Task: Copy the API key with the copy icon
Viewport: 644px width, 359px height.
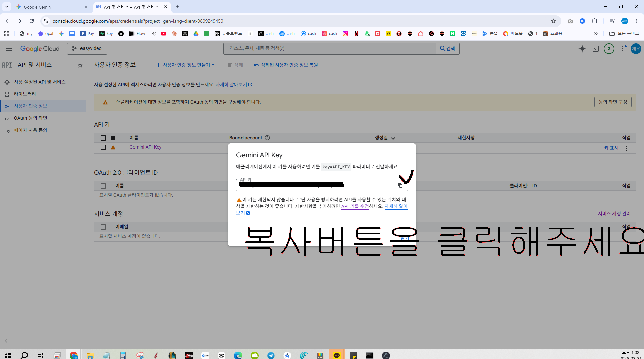Action: (x=400, y=185)
